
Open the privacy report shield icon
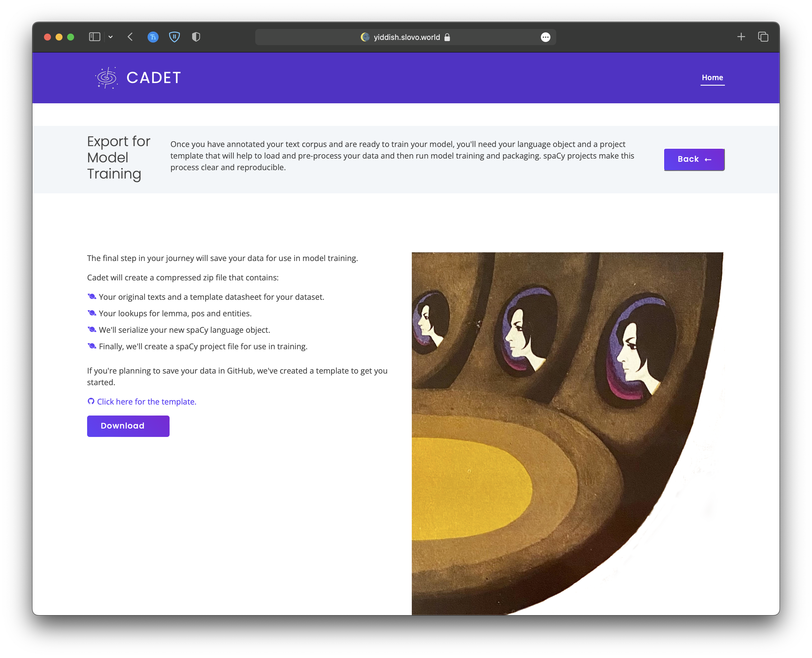[196, 37]
